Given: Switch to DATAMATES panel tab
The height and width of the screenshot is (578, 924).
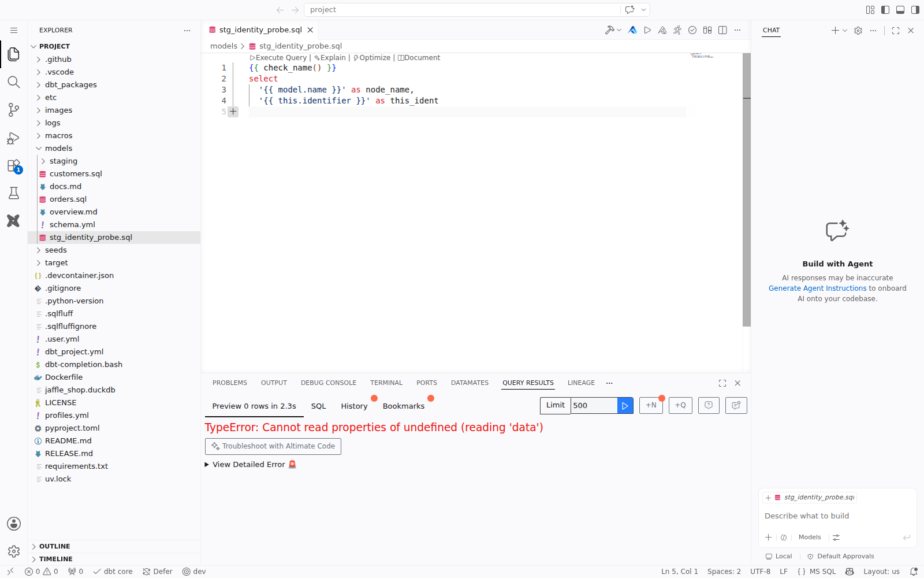Looking at the screenshot, I should (x=470, y=383).
